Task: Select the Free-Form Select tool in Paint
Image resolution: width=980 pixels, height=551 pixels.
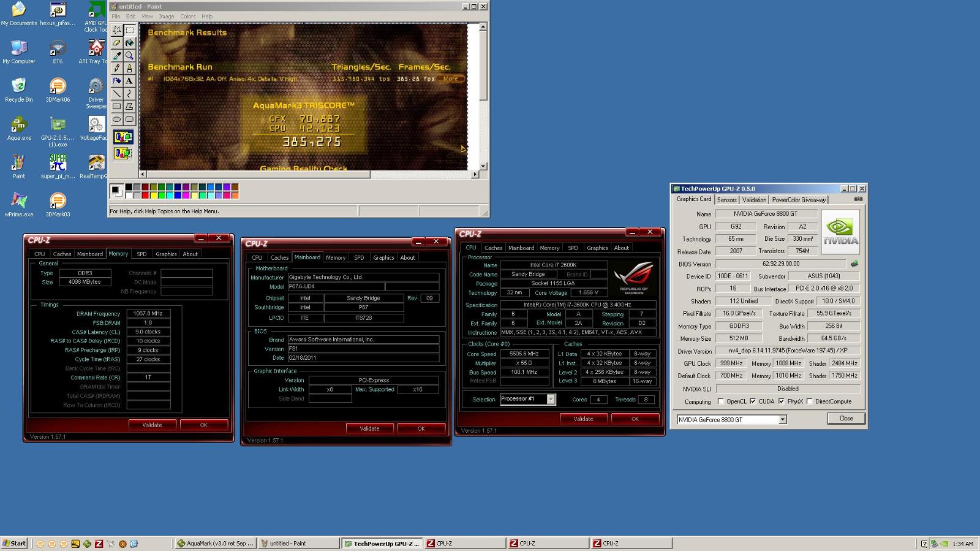Action: point(117,29)
